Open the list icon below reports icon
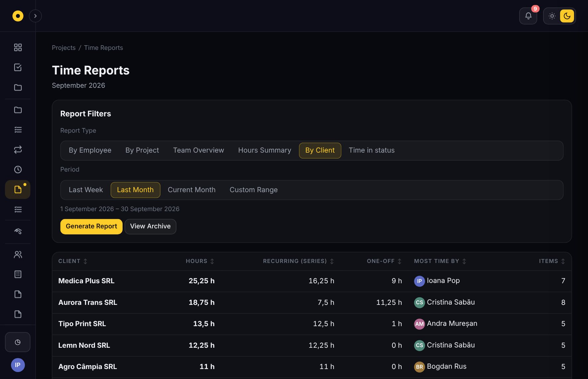Screen dimensions: 588x379 pyautogui.click(x=18, y=209)
